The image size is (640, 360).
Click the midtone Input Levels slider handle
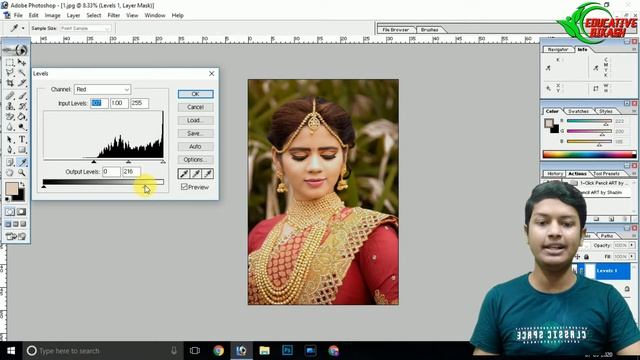coord(129,162)
